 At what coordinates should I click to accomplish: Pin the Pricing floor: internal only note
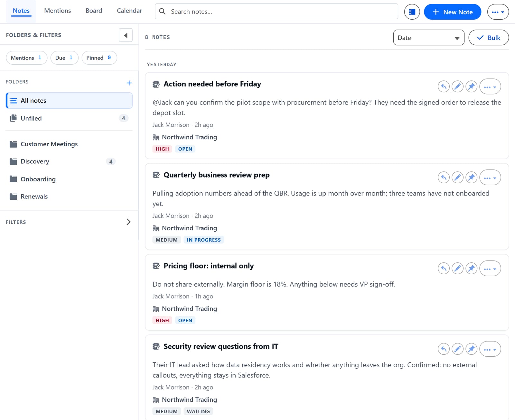tap(472, 269)
